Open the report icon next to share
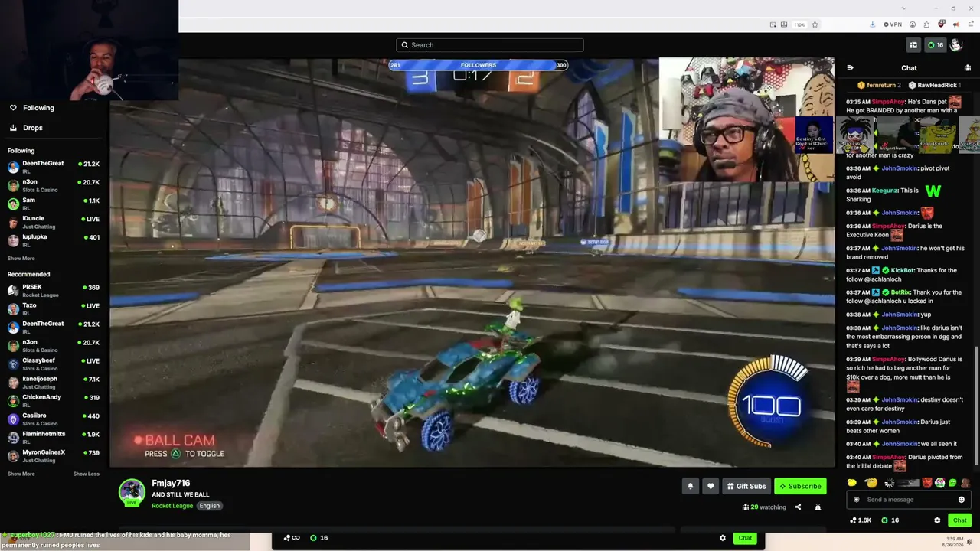The height and width of the screenshot is (551, 980). click(818, 507)
